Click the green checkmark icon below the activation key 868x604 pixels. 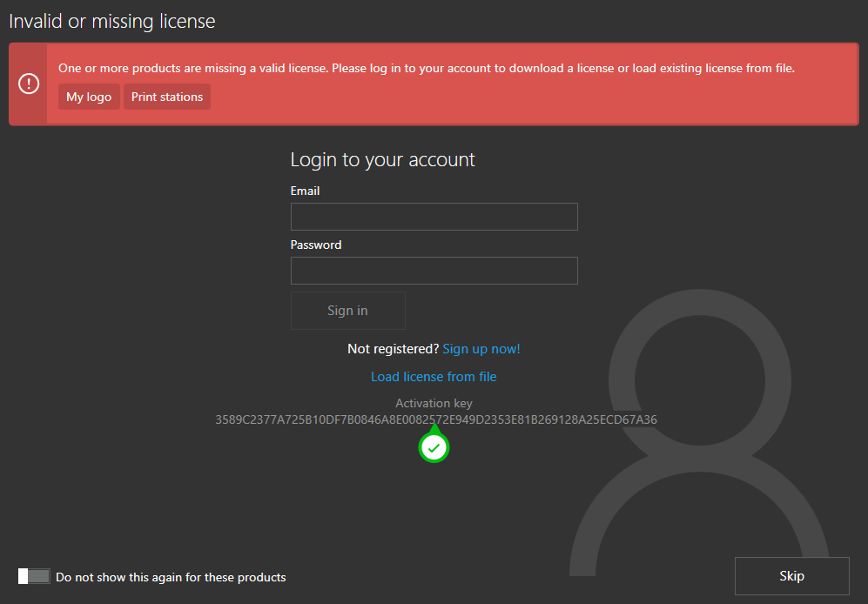(434, 447)
